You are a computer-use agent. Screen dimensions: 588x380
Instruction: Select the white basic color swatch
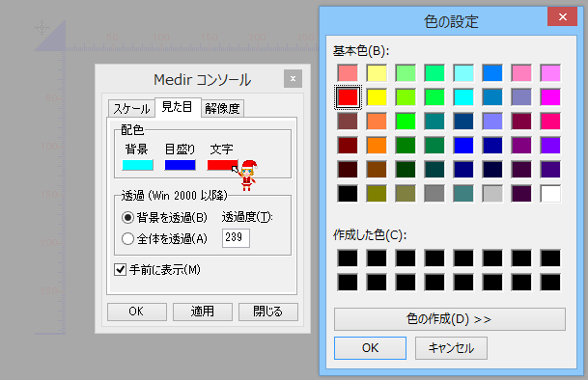550,194
